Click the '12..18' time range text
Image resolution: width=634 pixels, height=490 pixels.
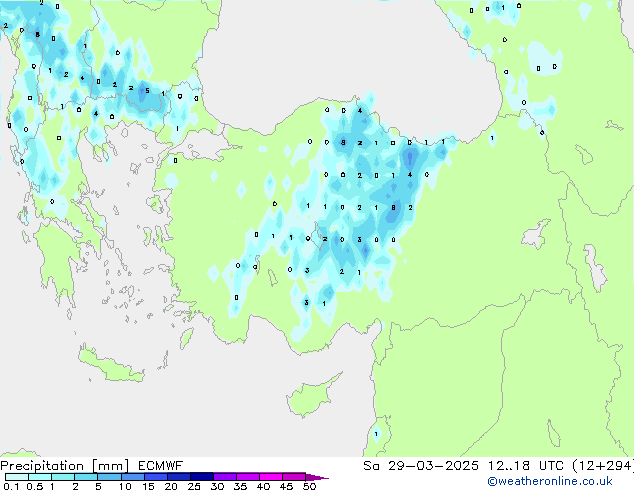509,466
